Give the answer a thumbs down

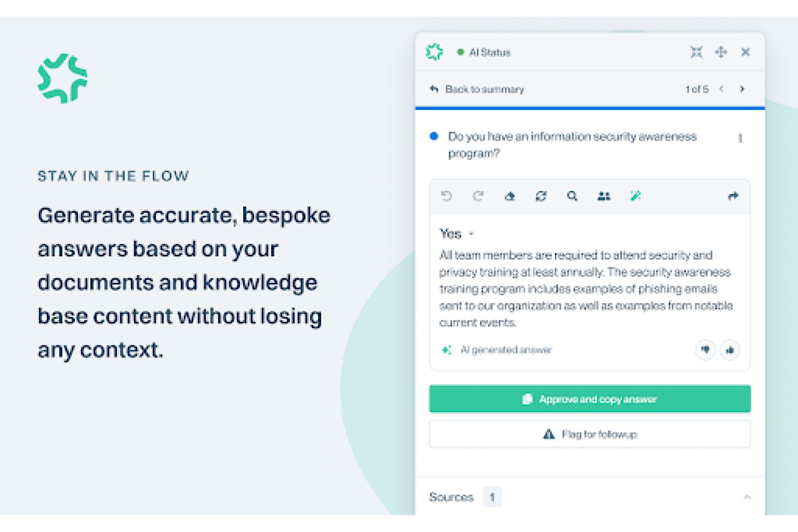[x=705, y=350]
